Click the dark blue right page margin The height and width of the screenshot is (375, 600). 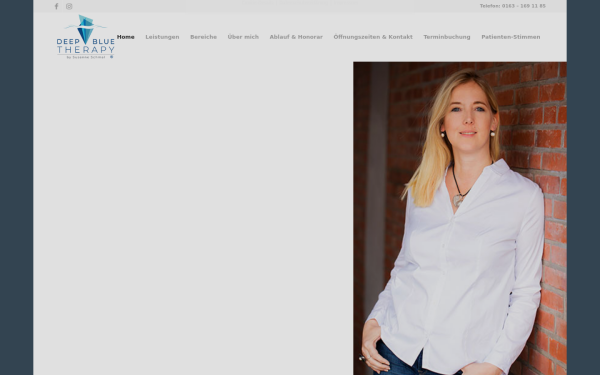[583, 188]
